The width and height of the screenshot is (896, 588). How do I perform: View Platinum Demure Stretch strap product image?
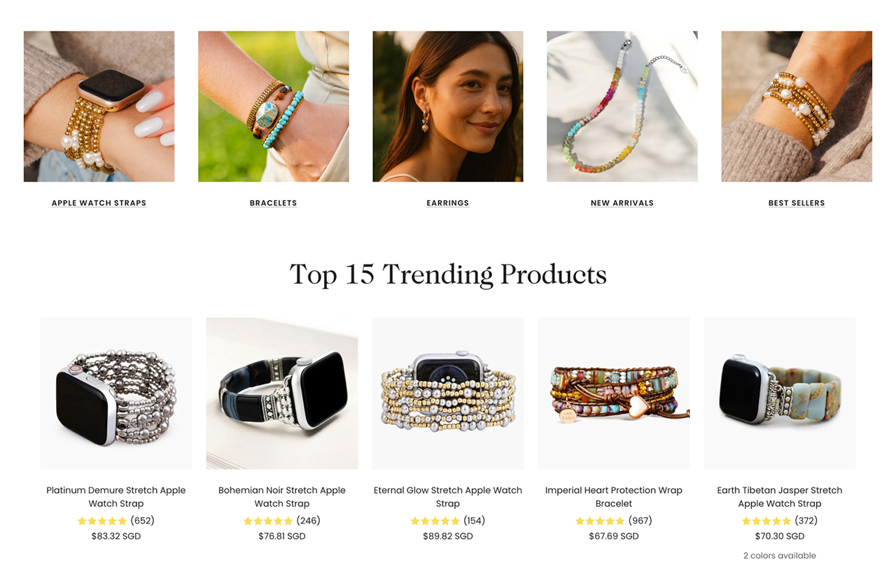116,393
